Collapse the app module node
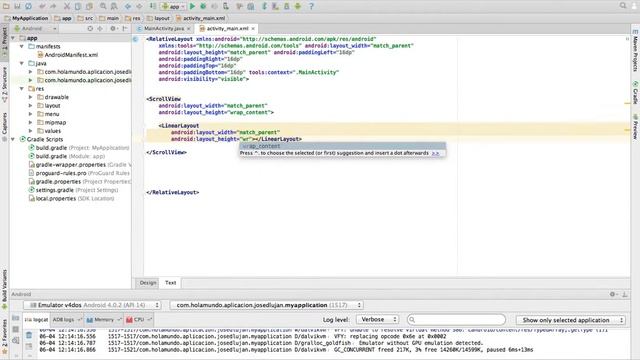This screenshot has height=360, width=640. pos(13,38)
